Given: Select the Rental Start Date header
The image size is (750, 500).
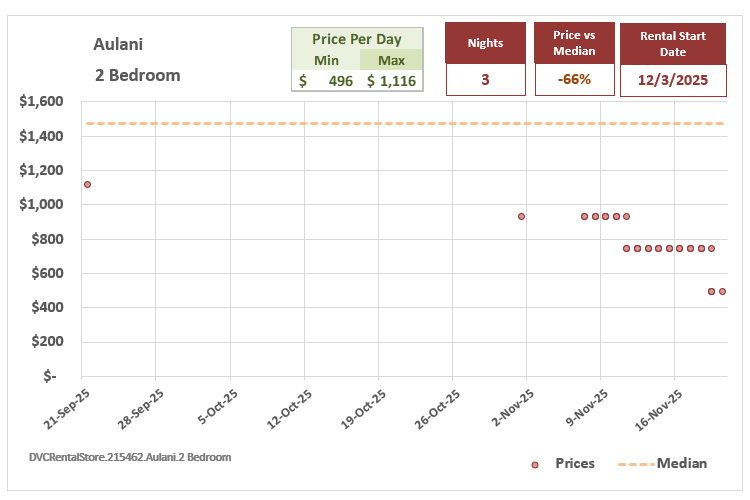Looking at the screenshot, I should click(670, 44).
